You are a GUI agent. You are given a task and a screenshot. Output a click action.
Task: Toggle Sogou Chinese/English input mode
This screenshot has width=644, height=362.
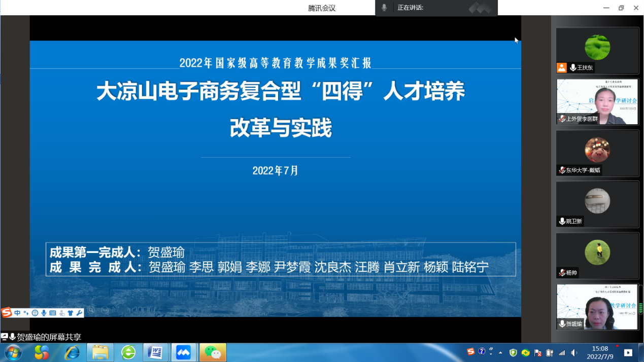tap(17, 313)
